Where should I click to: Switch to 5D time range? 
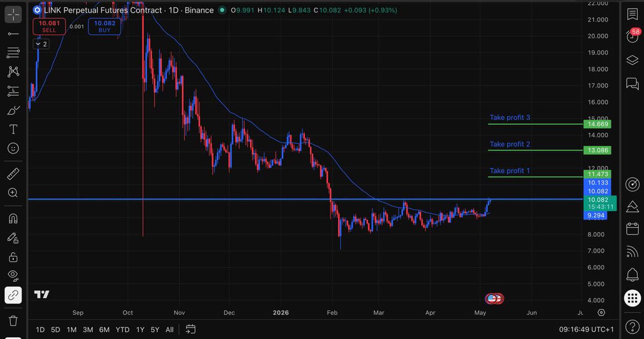click(55, 329)
